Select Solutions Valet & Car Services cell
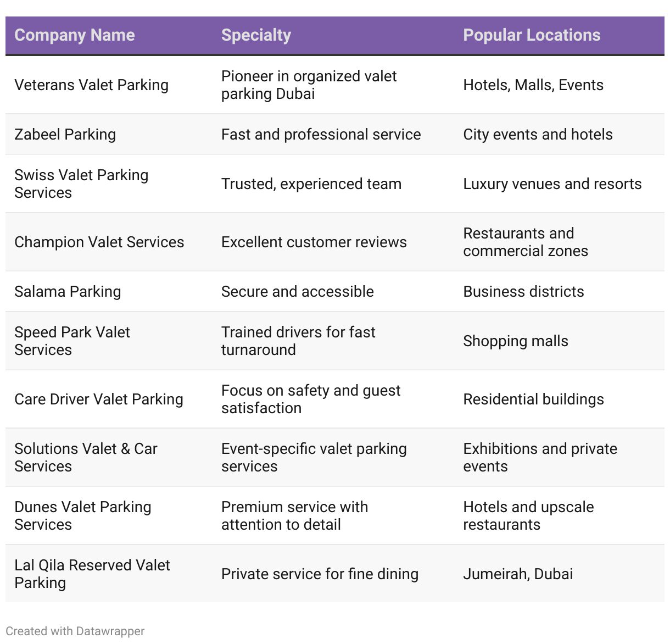The height and width of the screenshot is (644, 670). 86,457
